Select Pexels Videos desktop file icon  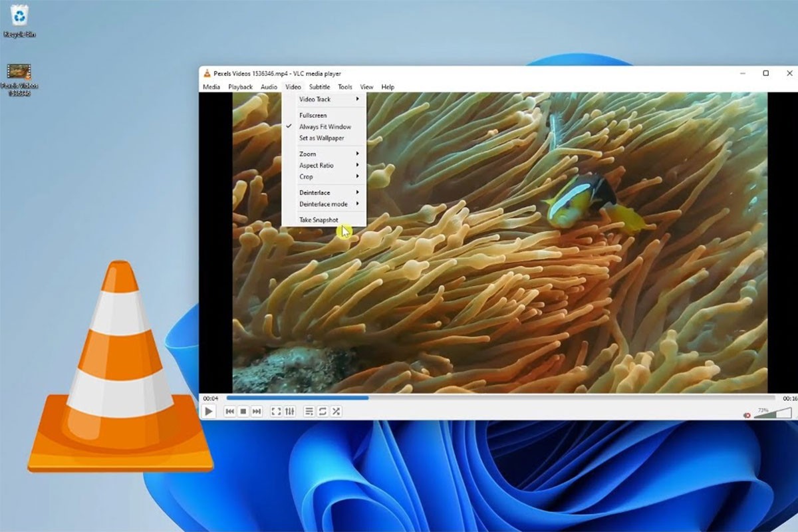tap(19, 80)
